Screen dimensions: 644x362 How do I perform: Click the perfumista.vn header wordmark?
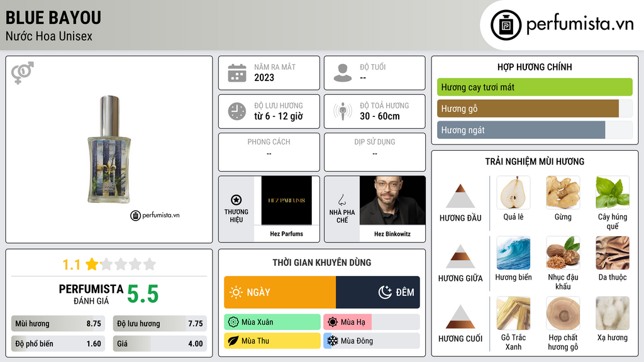click(x=580, y=25)
